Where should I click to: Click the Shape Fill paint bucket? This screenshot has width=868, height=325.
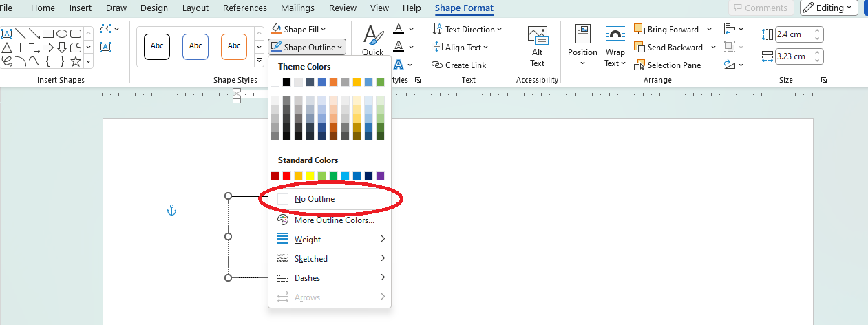276,30
